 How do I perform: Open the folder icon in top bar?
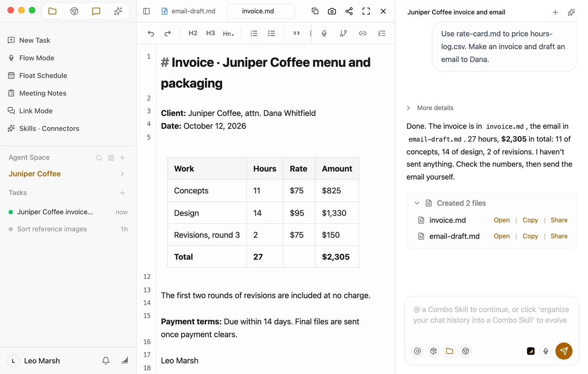click(53, 11)
